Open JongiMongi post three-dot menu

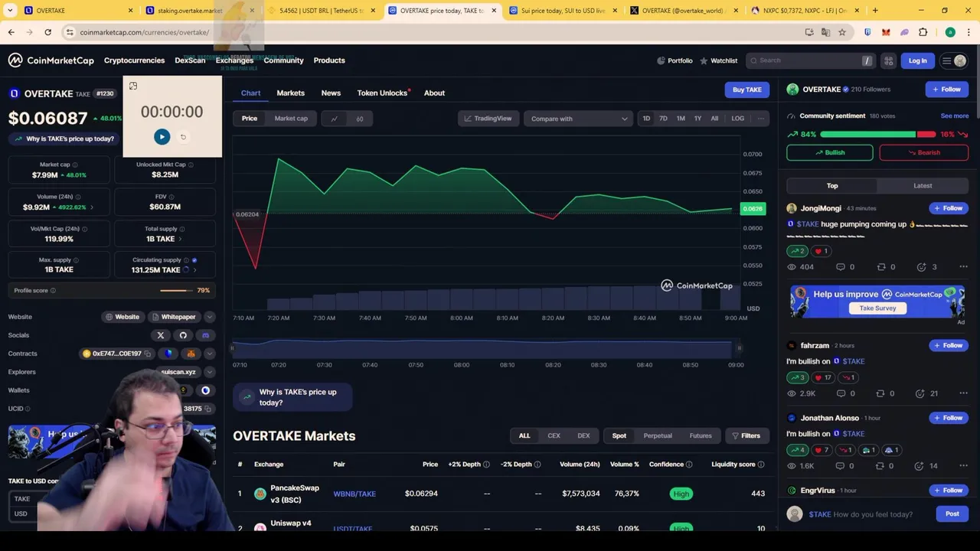[963, 267]
